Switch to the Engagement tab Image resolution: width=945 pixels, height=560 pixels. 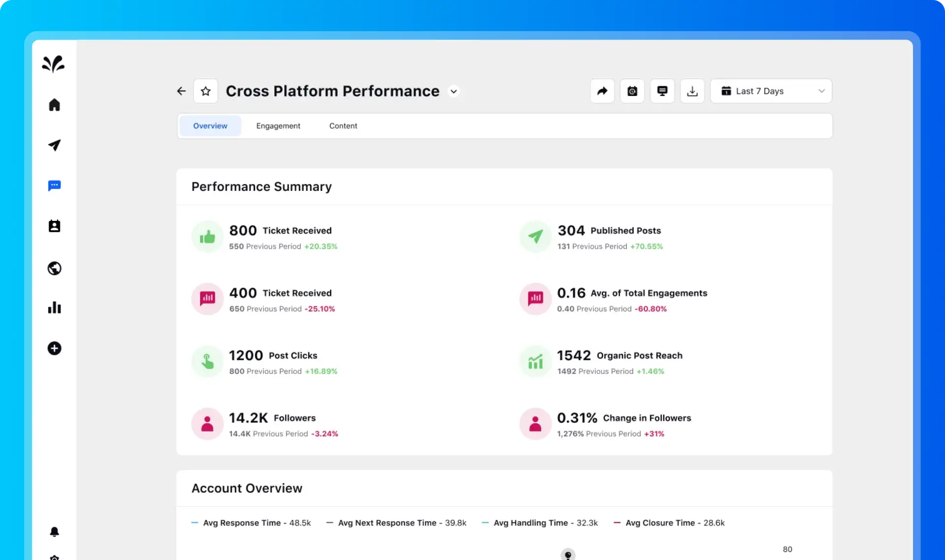click(x=278, y=126)
